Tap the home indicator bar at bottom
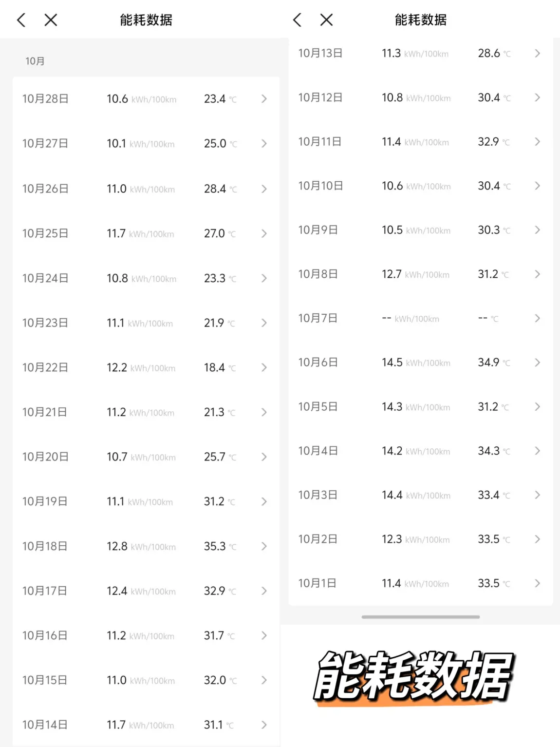 420,617
